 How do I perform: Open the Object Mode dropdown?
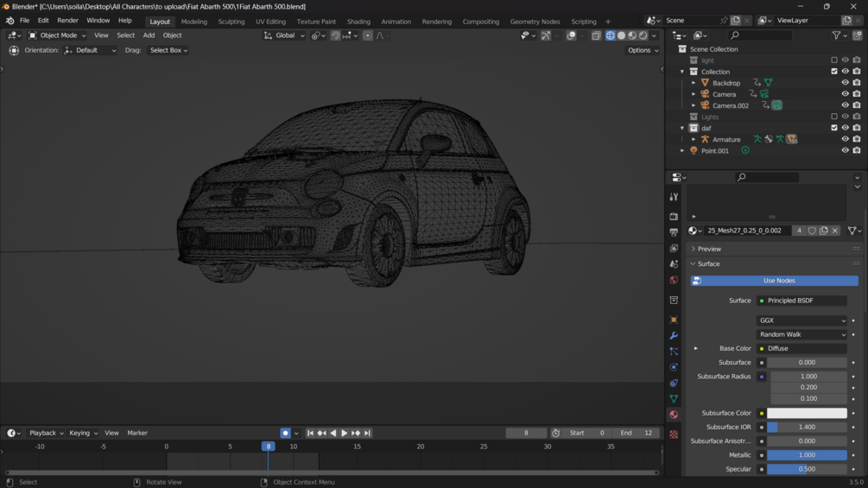[57, 35]
